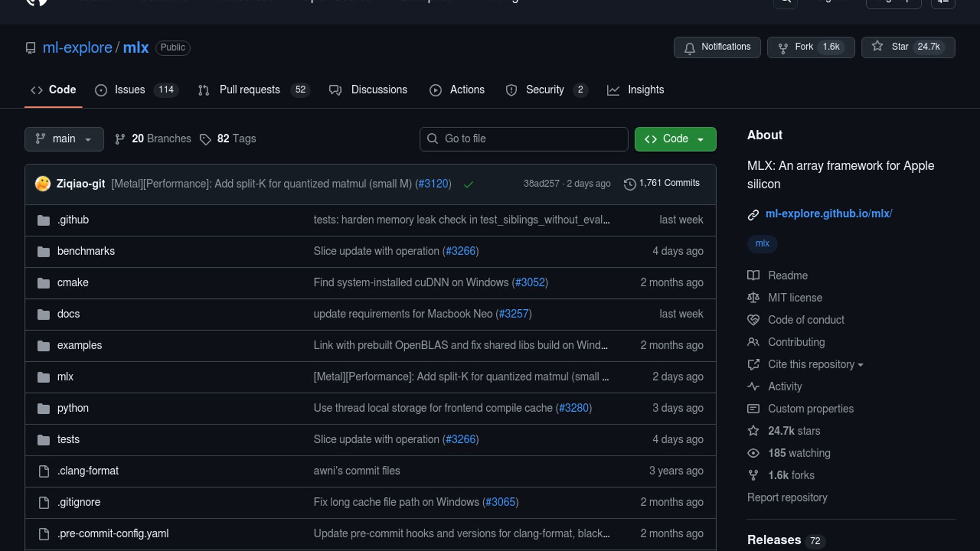The height and width of the screenshot is (551, 980).
Task: Open the .clang-format file
Action: (x=88, y=471)
